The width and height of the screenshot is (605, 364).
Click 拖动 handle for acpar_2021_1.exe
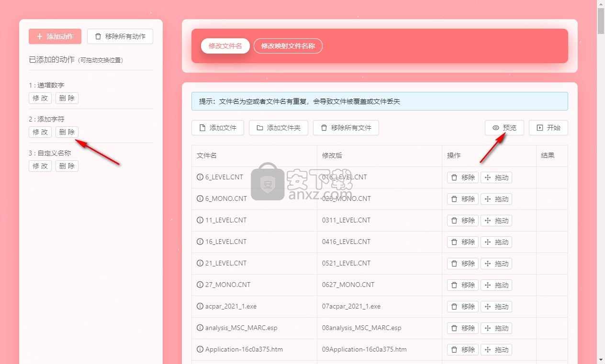click(496, 307)
